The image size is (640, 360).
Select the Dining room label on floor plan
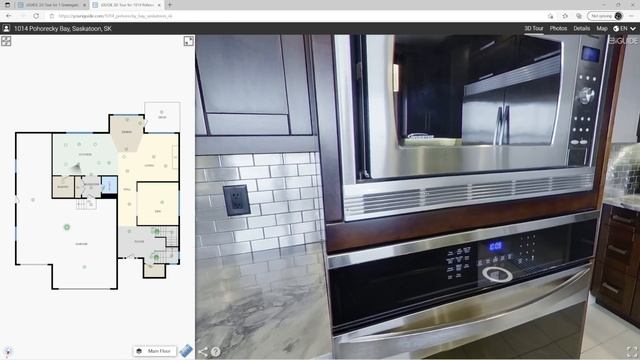point(127,132)
